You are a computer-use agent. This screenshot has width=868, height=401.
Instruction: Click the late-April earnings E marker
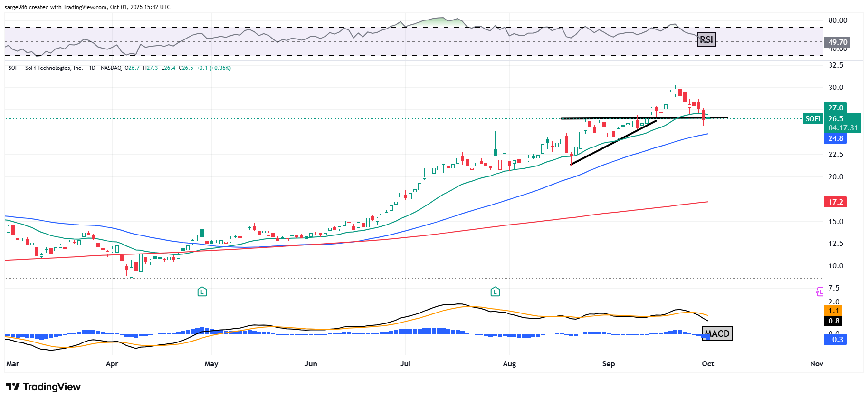(x=202, y=292)
